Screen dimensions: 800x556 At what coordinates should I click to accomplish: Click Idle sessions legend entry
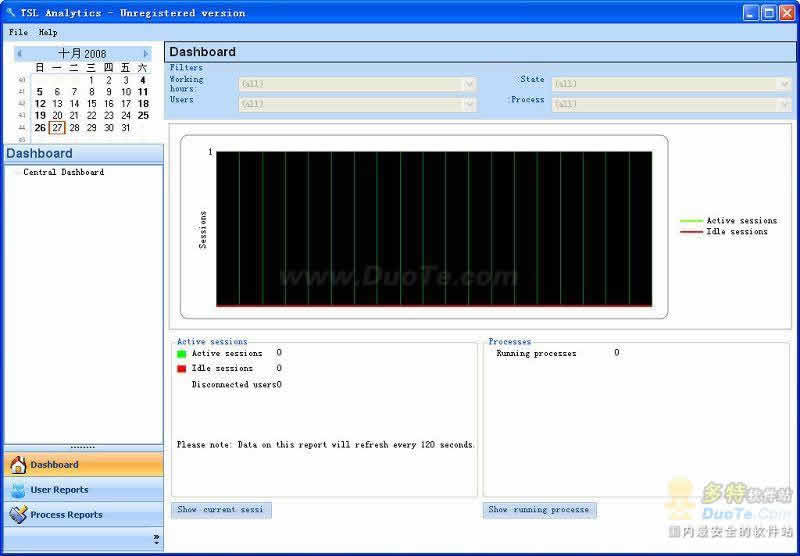click(724, 232)
